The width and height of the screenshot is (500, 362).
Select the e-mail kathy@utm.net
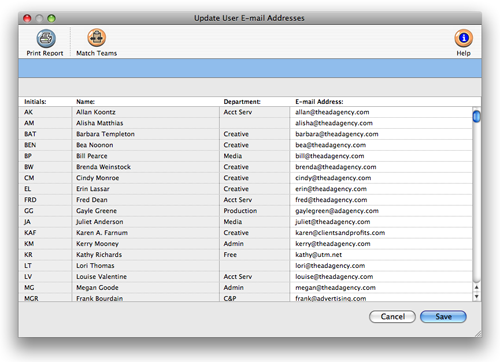318,255
